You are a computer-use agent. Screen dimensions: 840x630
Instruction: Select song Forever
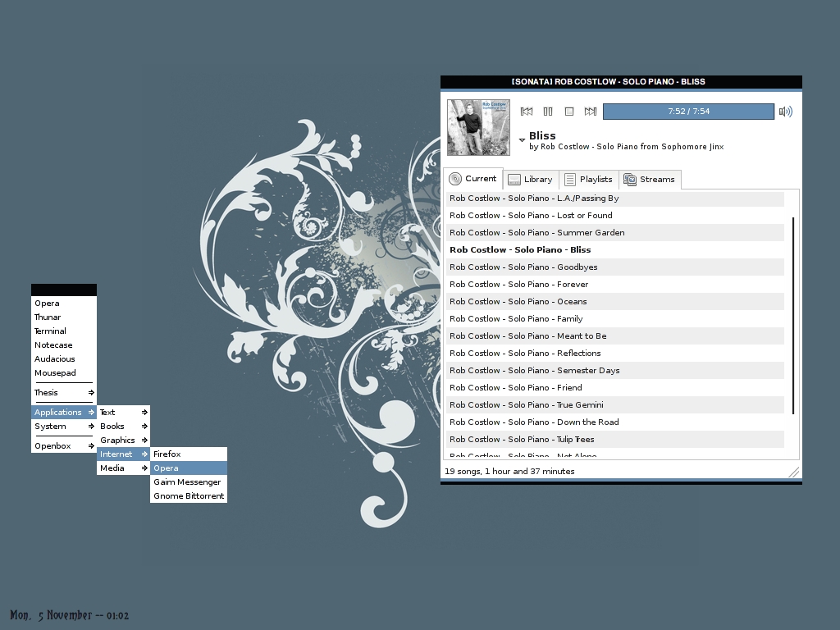615,284
